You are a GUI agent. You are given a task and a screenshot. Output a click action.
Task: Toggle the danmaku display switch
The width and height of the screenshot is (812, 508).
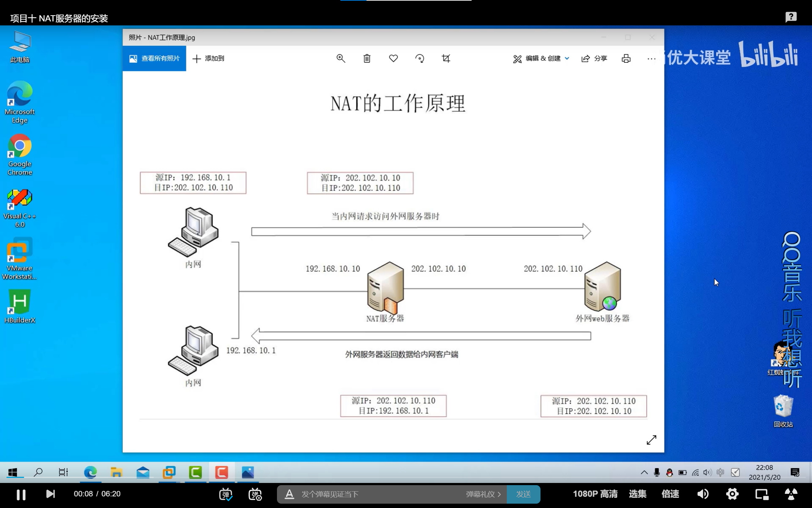[x=226, y=494]
